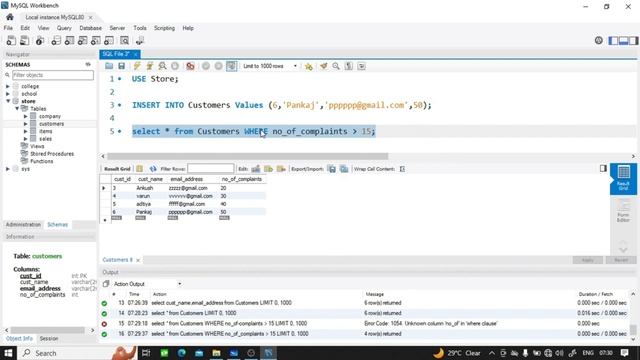Export recordset to file icon
Image resolution: width=640 pixels, height=360 pixels.
(332, 169)
